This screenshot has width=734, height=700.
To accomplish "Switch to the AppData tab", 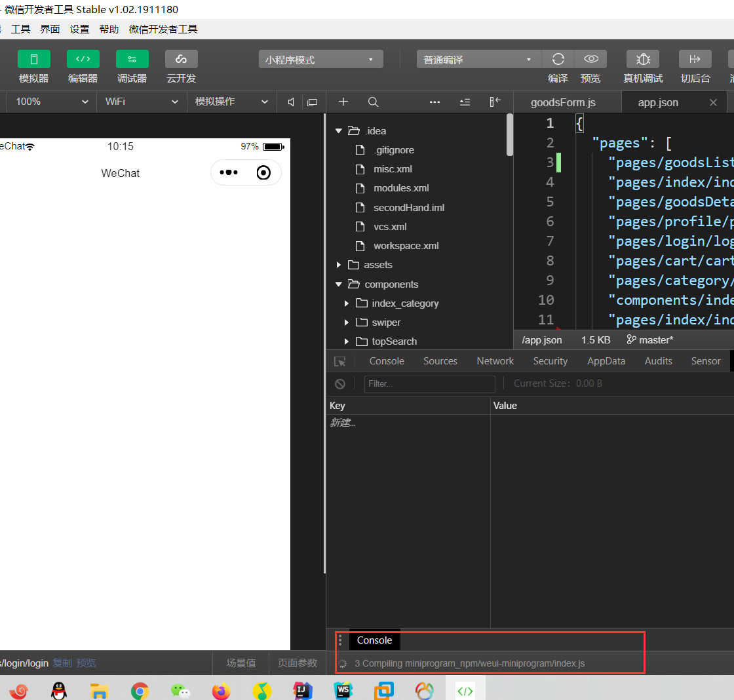I will (x=606, y=361).
